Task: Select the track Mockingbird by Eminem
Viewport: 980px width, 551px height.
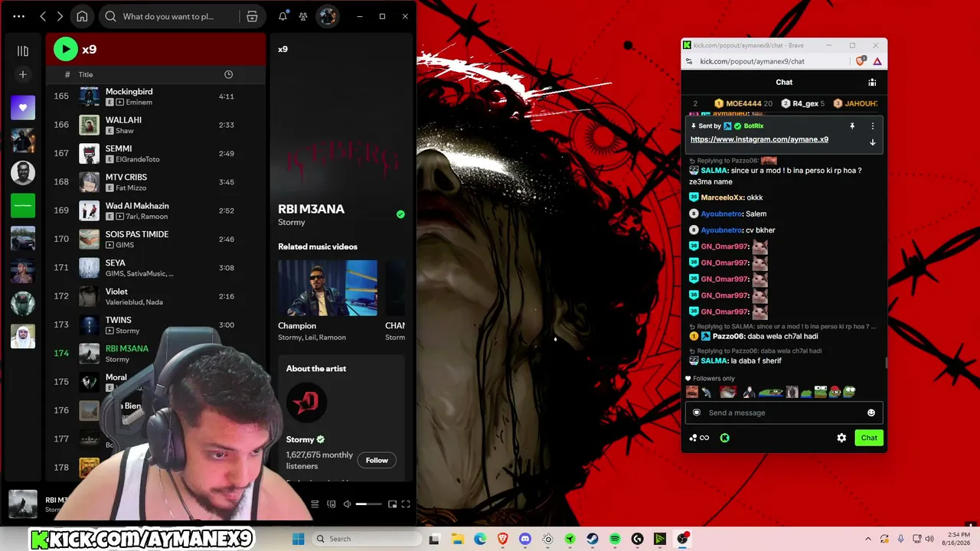Action: click(155, 96)
